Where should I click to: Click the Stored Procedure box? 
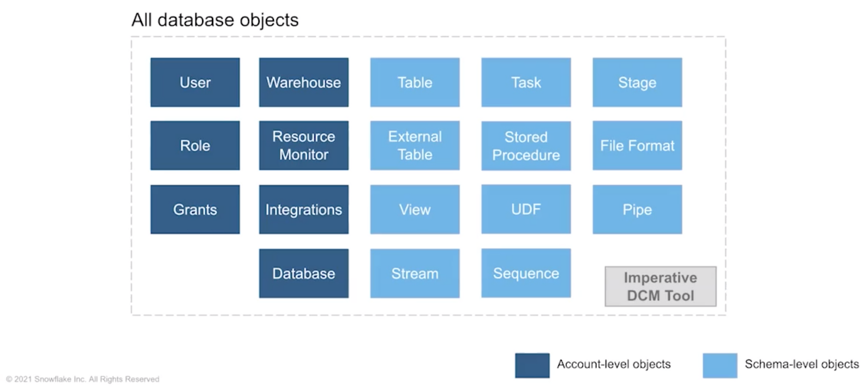pos(526,146)
